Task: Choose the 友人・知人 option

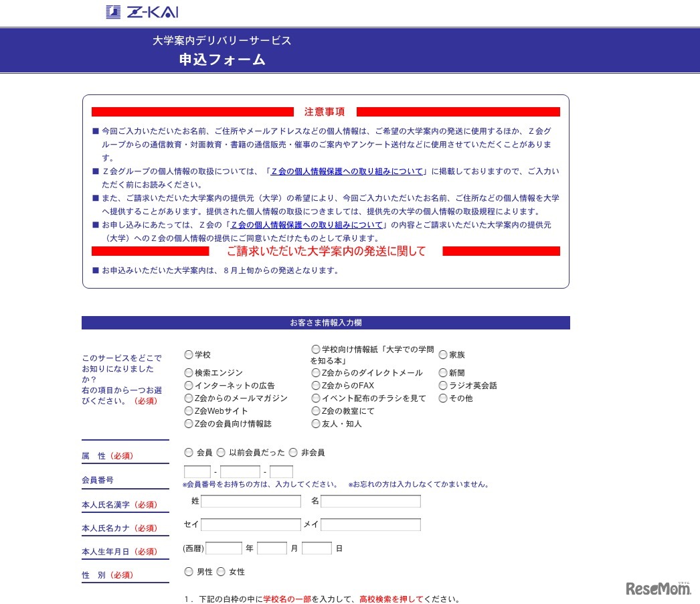Action: tap(316, 423)
